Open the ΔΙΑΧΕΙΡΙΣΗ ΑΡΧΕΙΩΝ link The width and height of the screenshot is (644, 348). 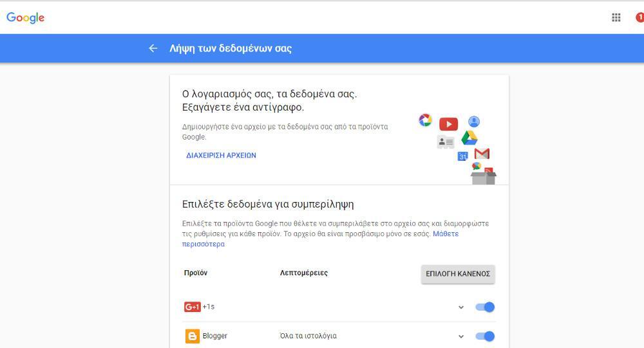pos(221,155)
